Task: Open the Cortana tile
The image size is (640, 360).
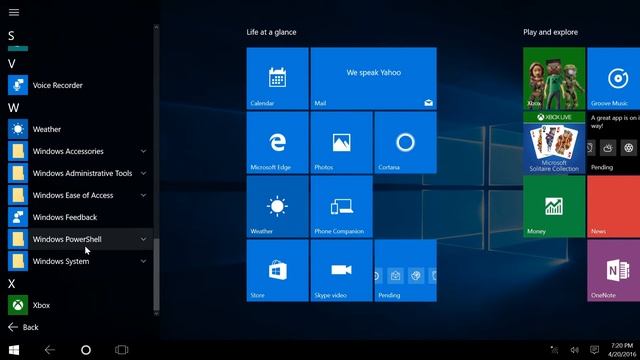Action: click(406, 142)
